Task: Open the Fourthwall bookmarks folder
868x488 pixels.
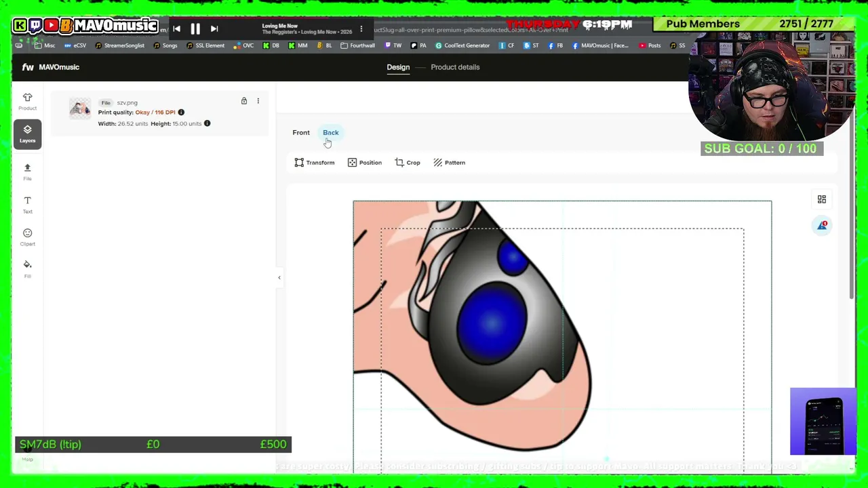Action: click(x=357, y=45)
